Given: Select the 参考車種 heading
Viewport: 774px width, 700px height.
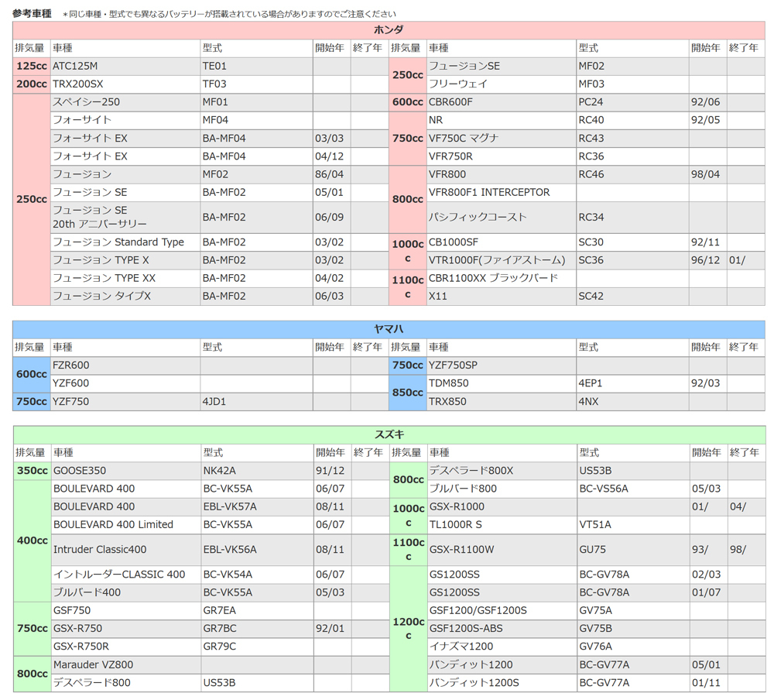Looking at the screenshot, I should pos(32,14).
